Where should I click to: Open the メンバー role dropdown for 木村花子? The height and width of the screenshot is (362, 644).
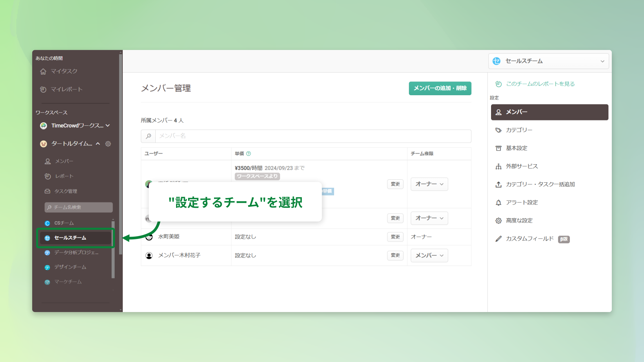point(429,255)
